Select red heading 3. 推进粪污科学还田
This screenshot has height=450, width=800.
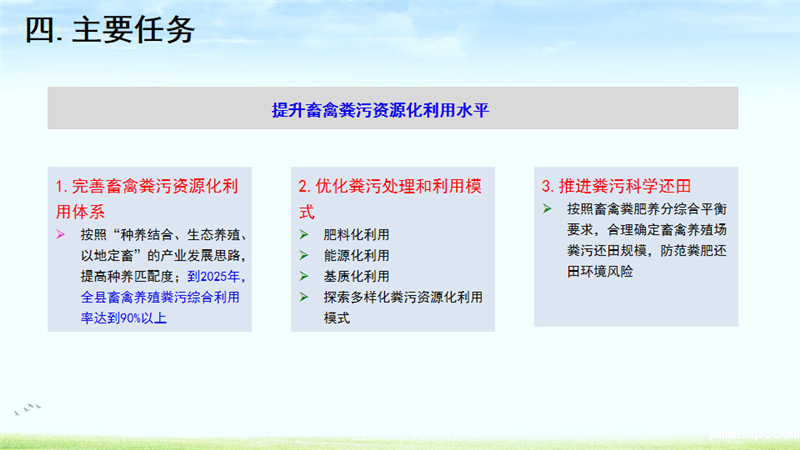click(617, 186)
